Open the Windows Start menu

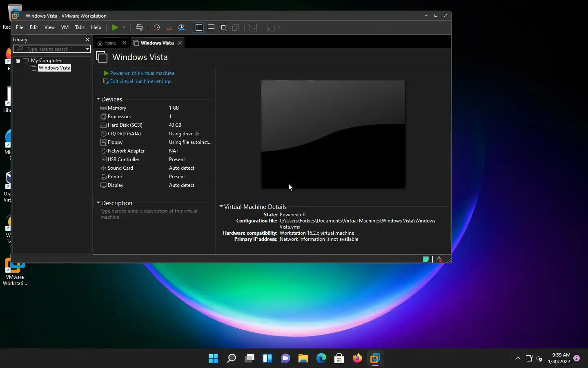click(213, 359)
